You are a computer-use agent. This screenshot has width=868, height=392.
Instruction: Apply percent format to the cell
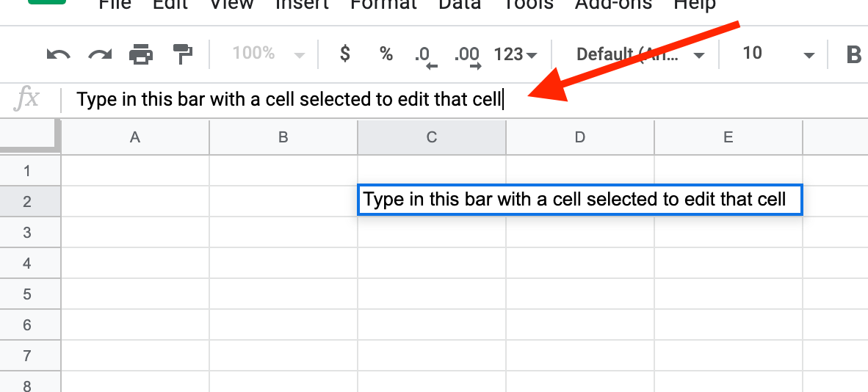coord(386,54)
